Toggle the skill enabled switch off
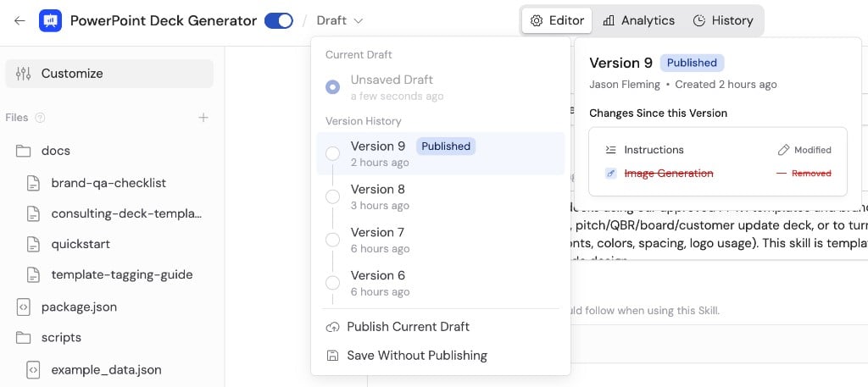Image resolution: width=868 pixels, height=387 pixels. [x=278, y=21]
